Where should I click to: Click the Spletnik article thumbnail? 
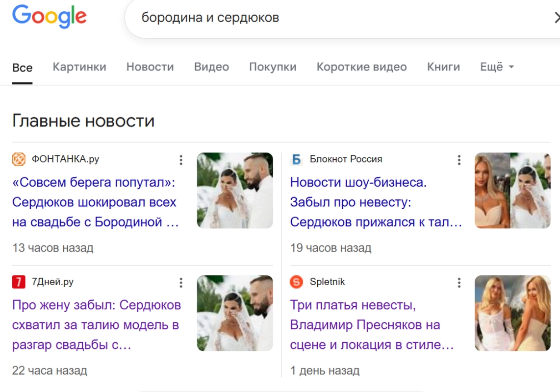512,313
